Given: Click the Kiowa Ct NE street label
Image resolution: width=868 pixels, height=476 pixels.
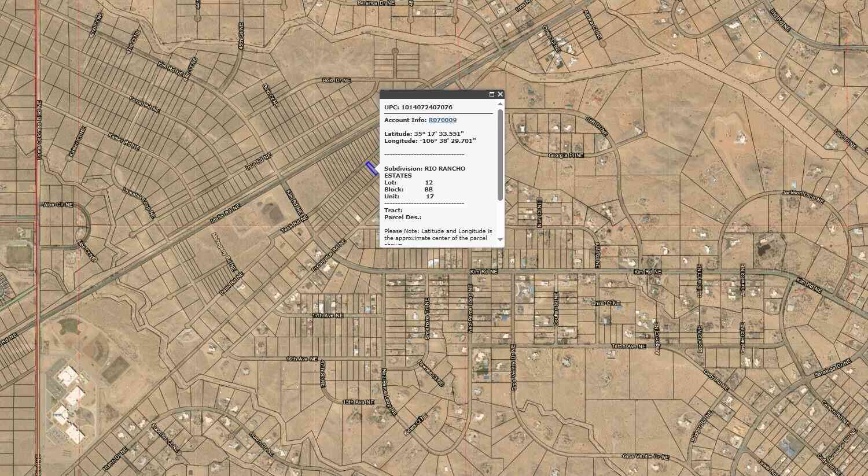Looking at the screenshot, I should [x=416, y=425].
